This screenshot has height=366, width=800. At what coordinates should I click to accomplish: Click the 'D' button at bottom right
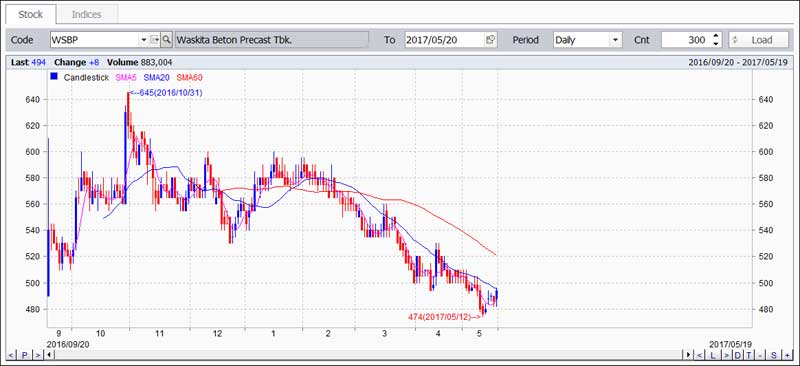click(738, 355)
